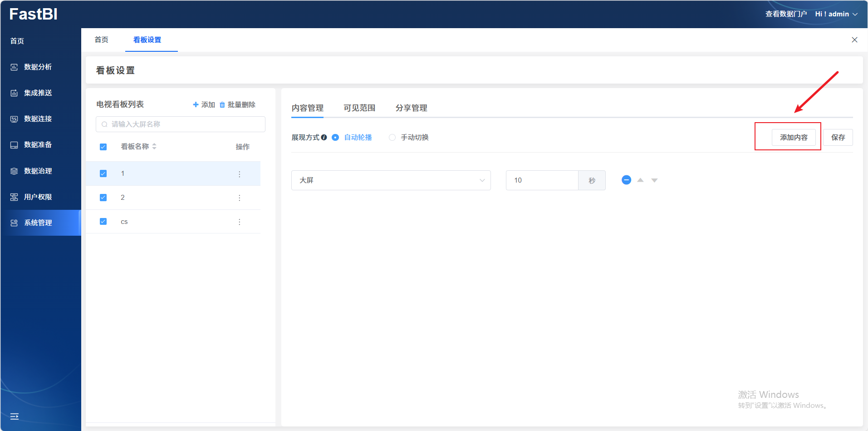
Task: Select the 手动切换 radio option
Action: [x=392, y=138]
